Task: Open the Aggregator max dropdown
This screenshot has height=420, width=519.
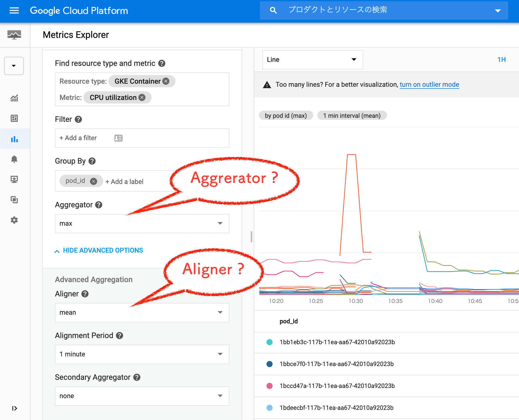Action: pyautogui.click(x=142, y=224)
